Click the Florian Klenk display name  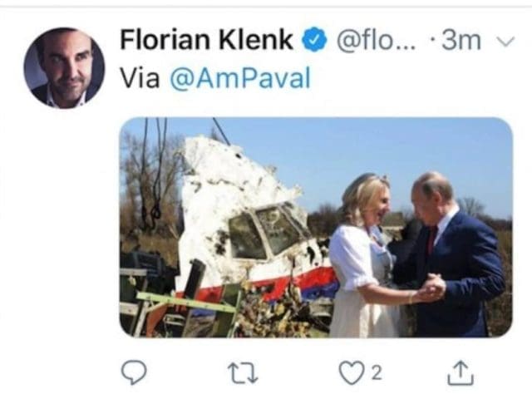[206, 39]
